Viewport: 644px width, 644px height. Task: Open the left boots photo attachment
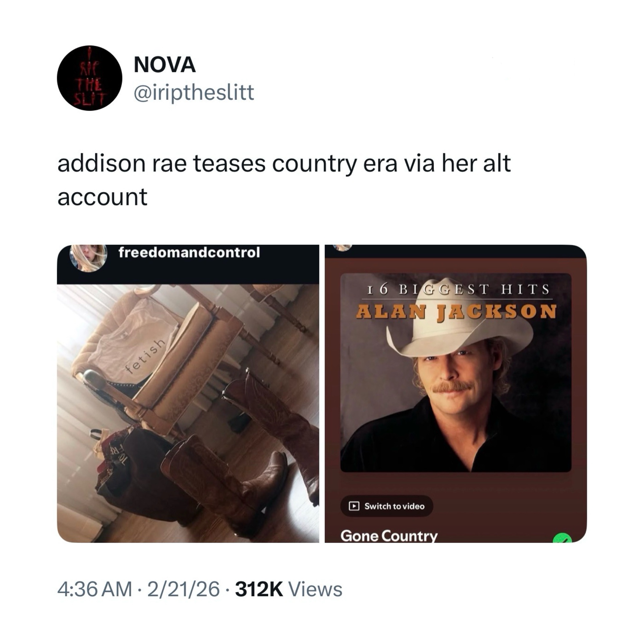[x=188, y=394]
